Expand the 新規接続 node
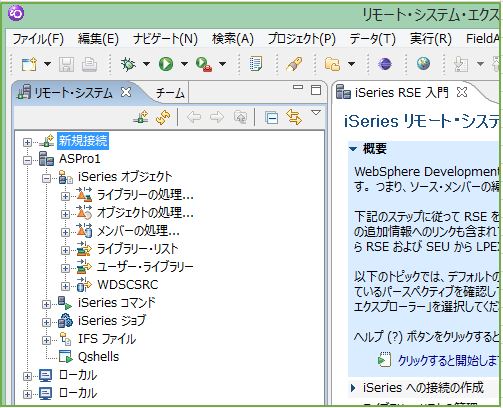The image size is (503, 408). coord(27,143)
